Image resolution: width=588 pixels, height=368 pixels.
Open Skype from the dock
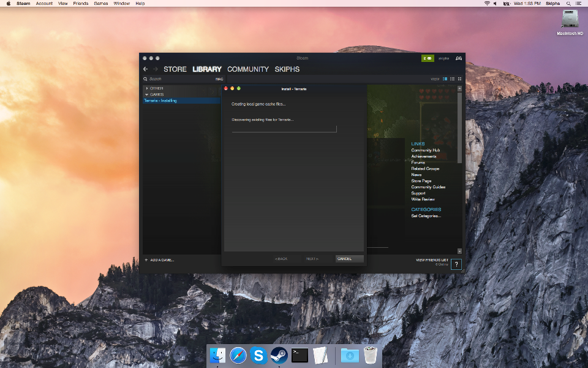(258, 355)
